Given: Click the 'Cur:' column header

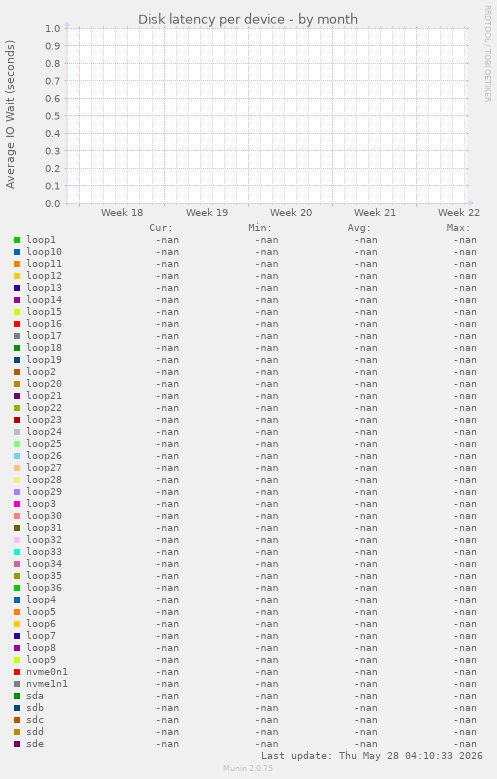Looking at the screenshot, I should point(161,228).
